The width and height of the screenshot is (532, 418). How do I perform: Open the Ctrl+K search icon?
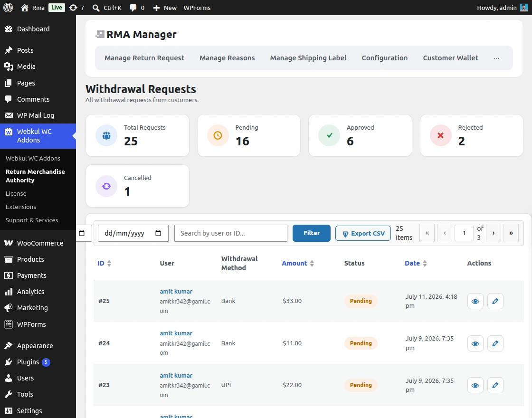96,8
